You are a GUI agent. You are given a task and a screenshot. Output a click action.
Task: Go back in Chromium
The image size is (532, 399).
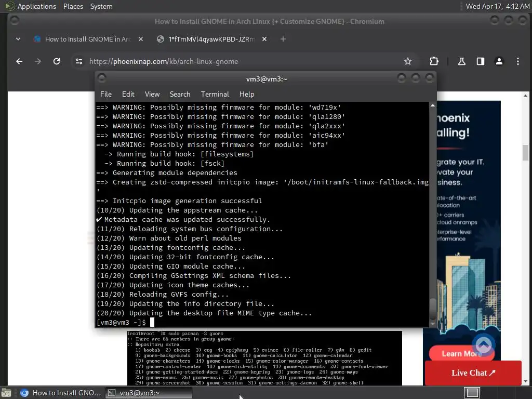point(19,61)
